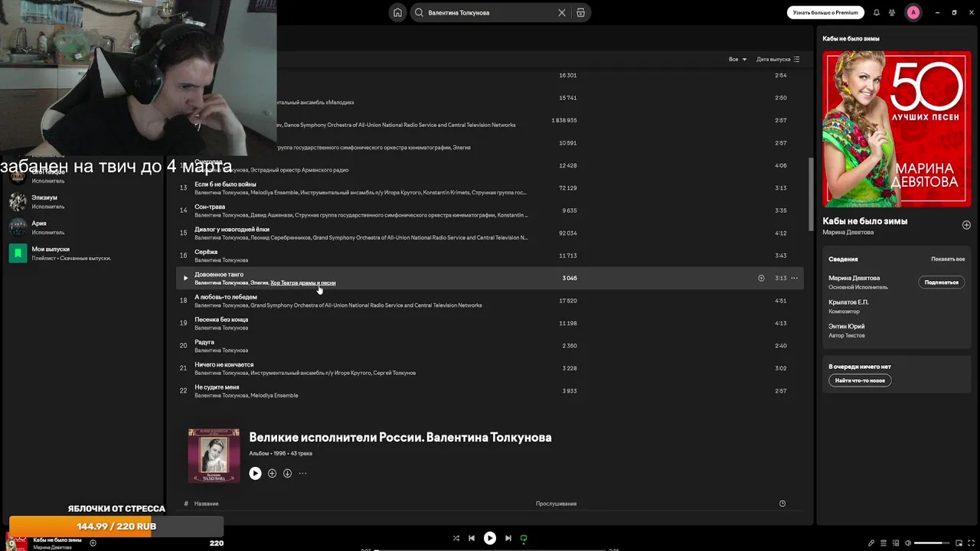Viewport: 980px width, 551px height.
Task: Open the notifications bell
Action: (x=877, y=12)
